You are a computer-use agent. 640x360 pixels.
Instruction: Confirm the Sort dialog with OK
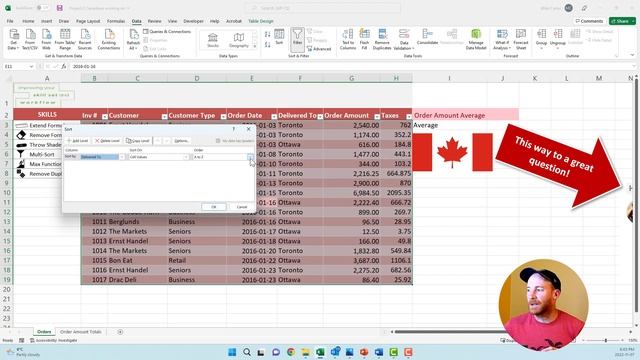pos(213,207)
